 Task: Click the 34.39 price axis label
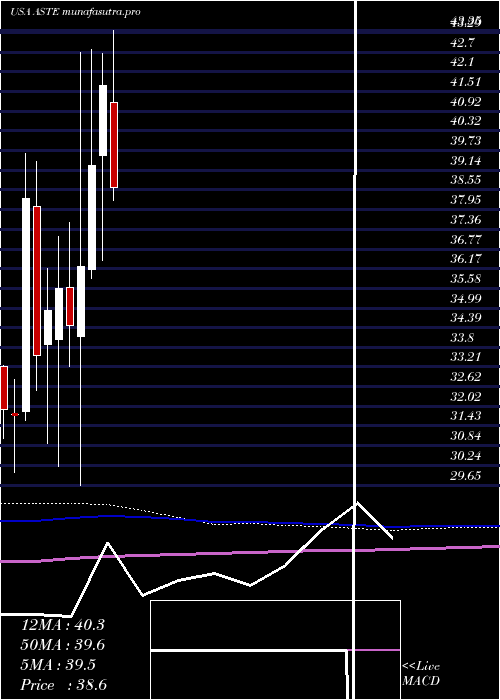point(466,318)
